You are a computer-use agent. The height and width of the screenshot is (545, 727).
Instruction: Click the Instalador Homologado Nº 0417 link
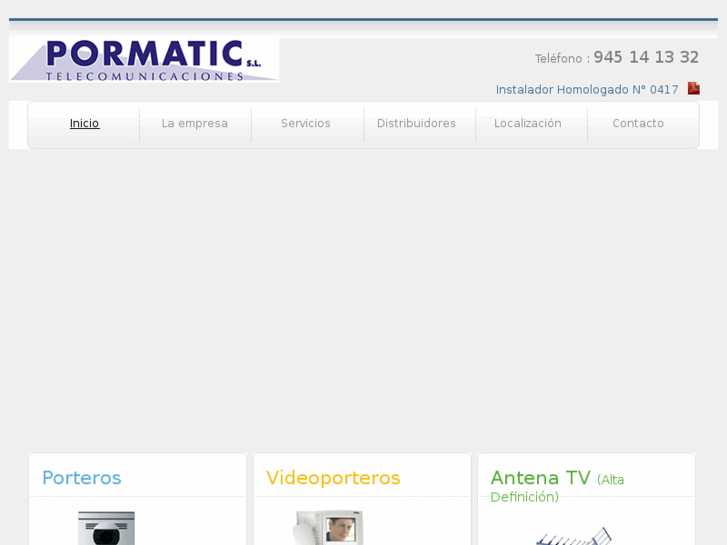click(587, 90)
